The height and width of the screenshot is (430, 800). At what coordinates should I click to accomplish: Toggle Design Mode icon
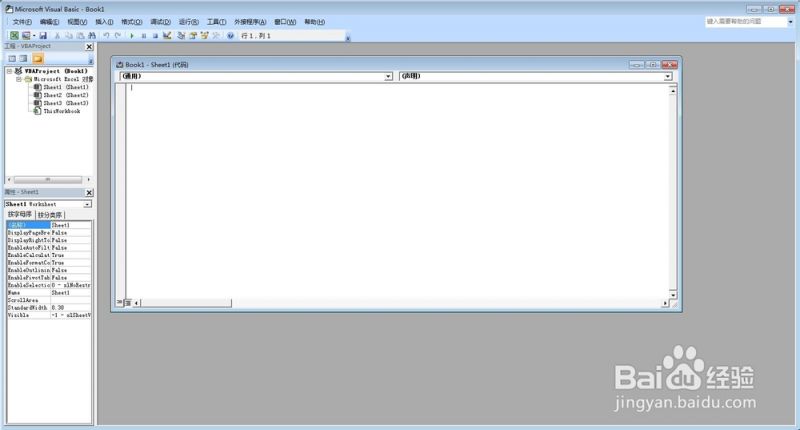(167, 36)
